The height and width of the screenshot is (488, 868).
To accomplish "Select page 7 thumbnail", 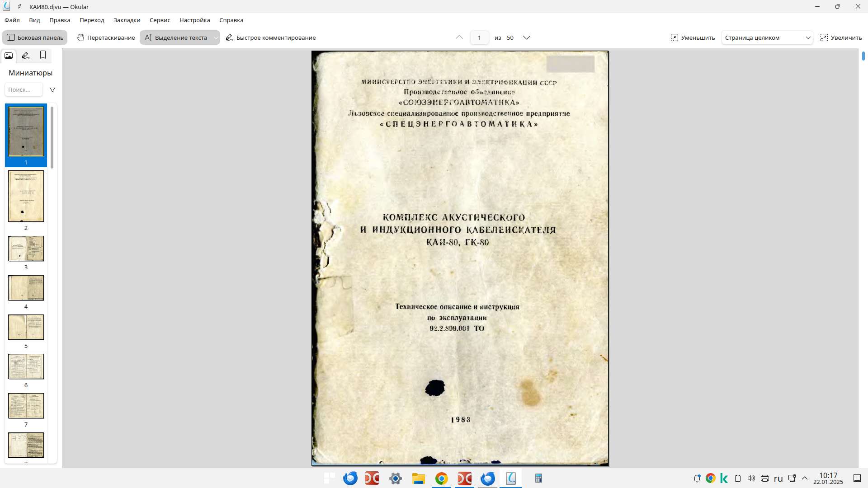I will 26,406.
